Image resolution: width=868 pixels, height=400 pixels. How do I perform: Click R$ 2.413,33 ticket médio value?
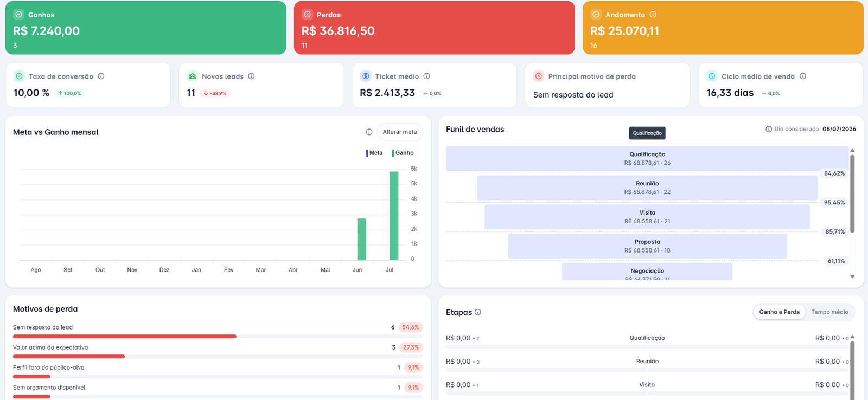click(x=387, y=93)
